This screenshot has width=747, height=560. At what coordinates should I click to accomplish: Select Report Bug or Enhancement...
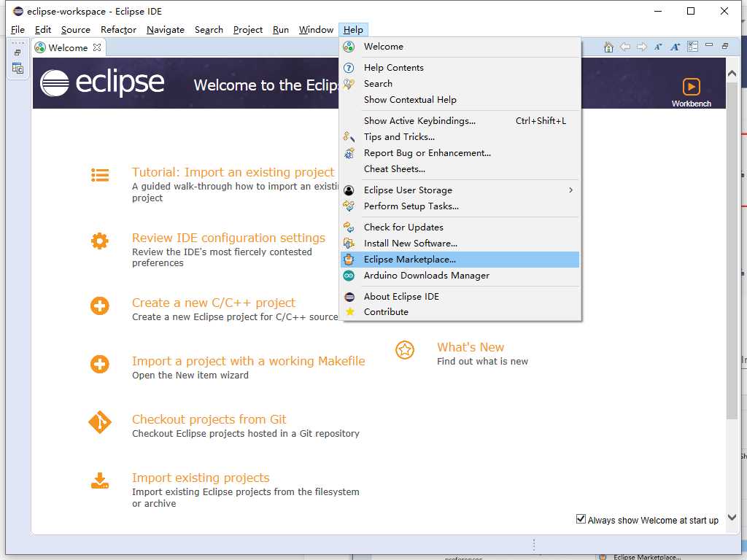460,153
